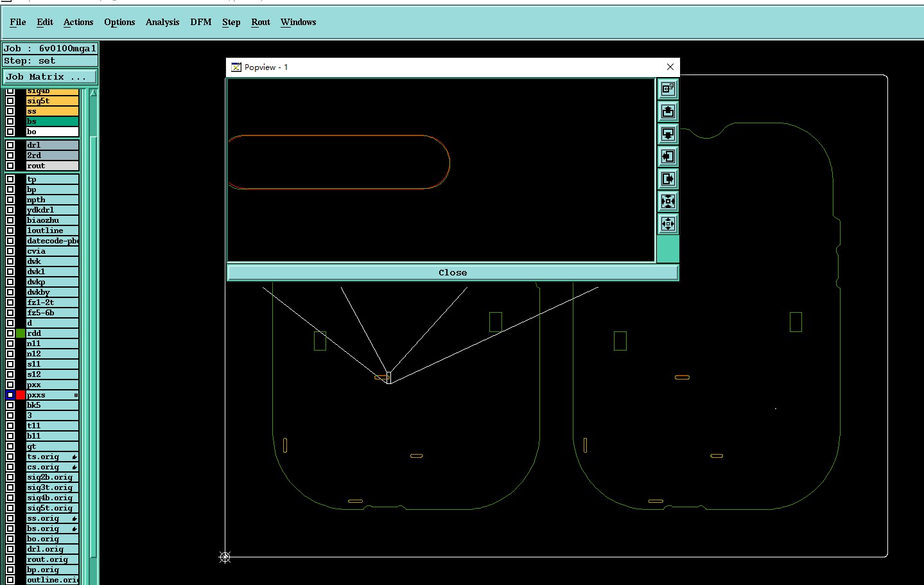Toggle the drl layer checkbox

(10, 145)
